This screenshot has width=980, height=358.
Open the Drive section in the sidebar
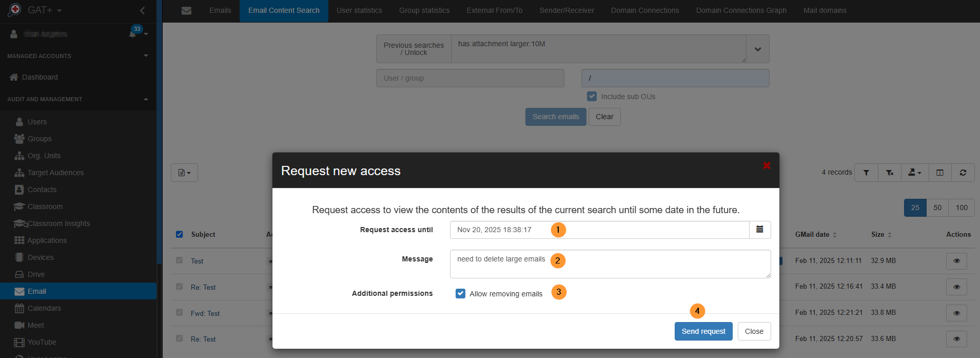pos(36,274)
